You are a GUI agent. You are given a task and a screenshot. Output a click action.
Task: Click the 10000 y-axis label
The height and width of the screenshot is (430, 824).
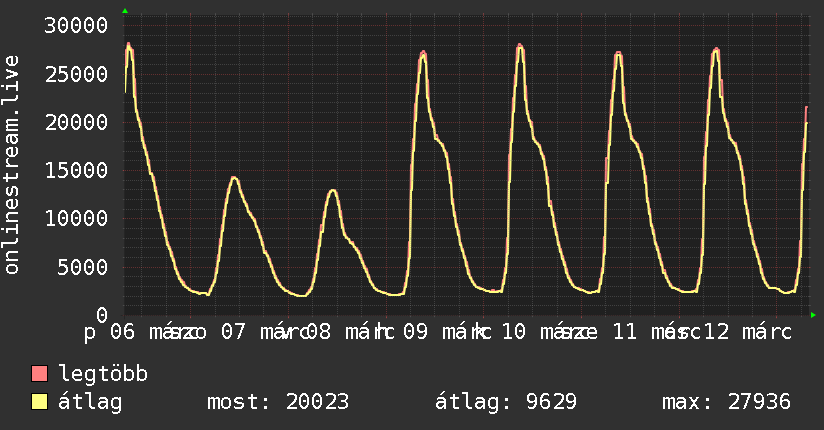pyautogui.click(x=76, y=218)
